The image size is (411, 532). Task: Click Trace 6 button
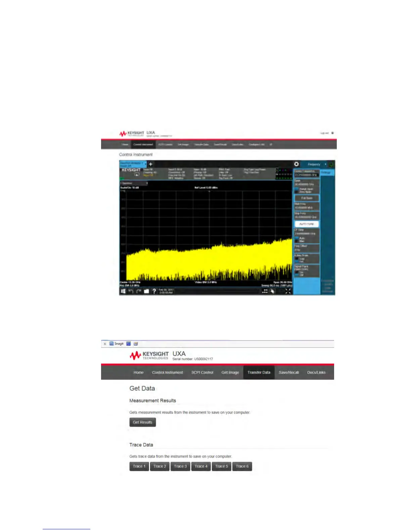242,466
